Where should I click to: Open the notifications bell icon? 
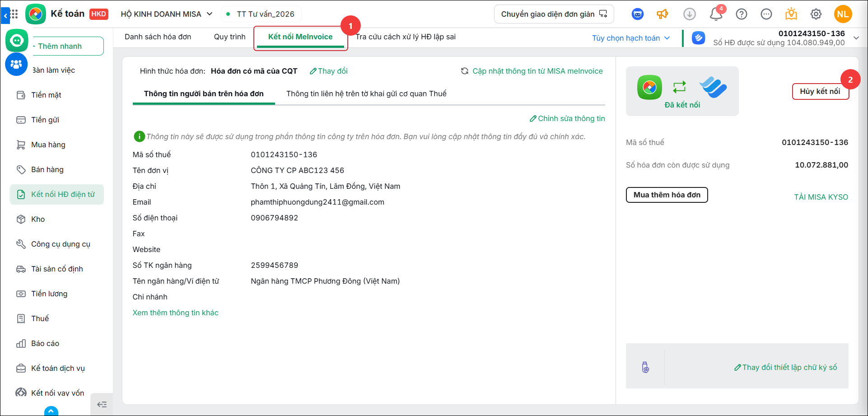pyautogui.click(x=716, y=14)
